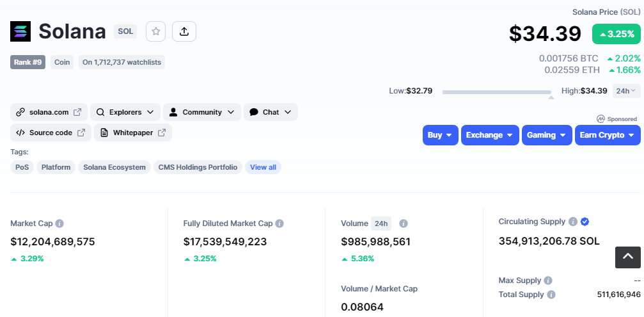Screen dimensions: 644x317
Task: Click the Max Supply info icon
Action: click(x=548, y=281)
